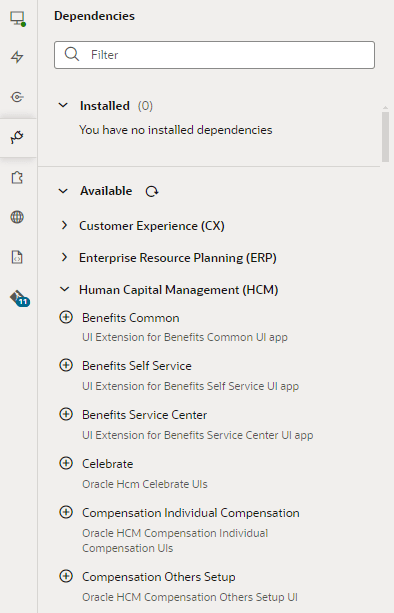
Task: Open the lightning bolt Actions tab in sidebar
Action: point(17,57)
